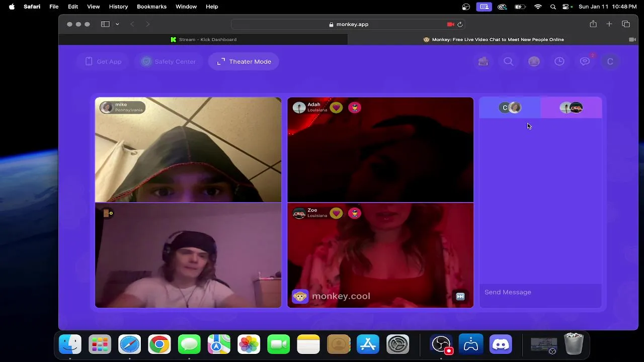644x362 pixels.
Task: Open System Settings from the Dock
Action: pyautogui.click(x=398, y=344)
